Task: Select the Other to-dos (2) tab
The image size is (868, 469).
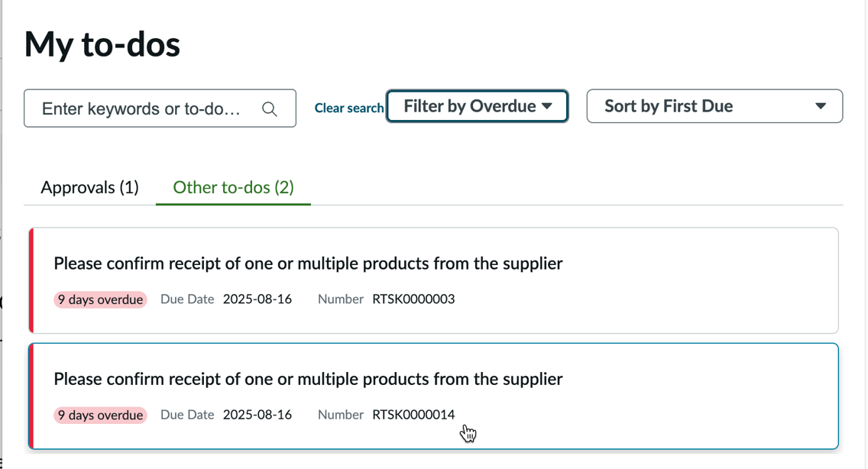Action: pyautogui.click(x=233, y=188)
